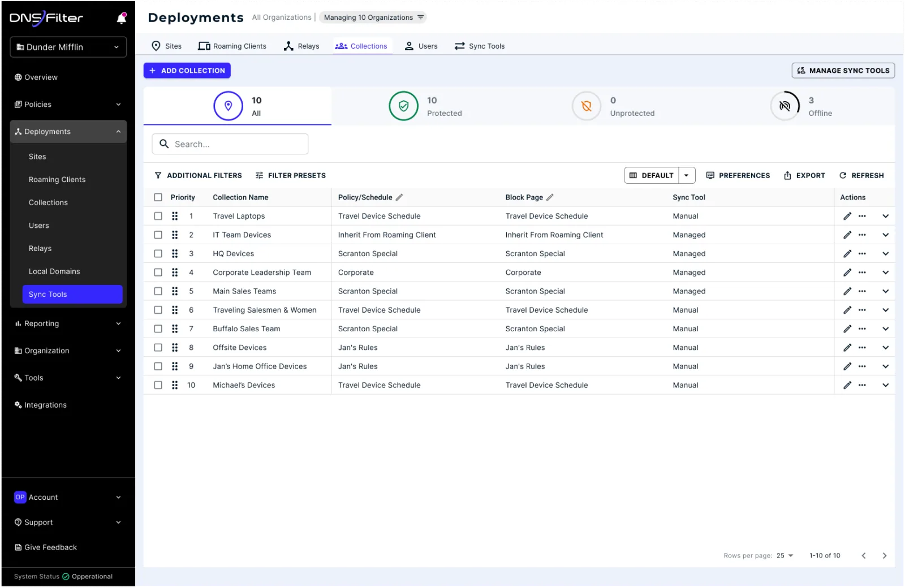Check the Main Sales Teams checkbox

tap(158, 291)
